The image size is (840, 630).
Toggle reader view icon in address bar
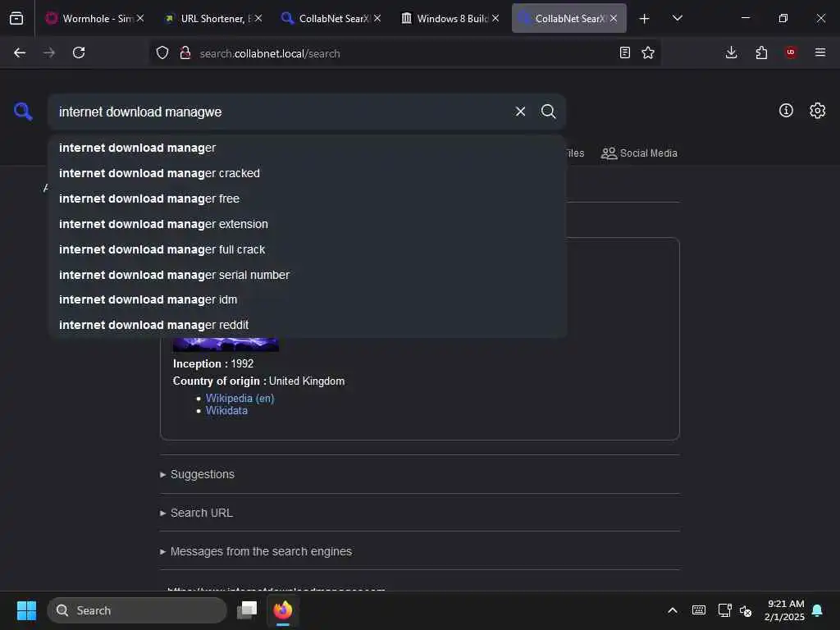pyautogui.click(x=624, y=52)
